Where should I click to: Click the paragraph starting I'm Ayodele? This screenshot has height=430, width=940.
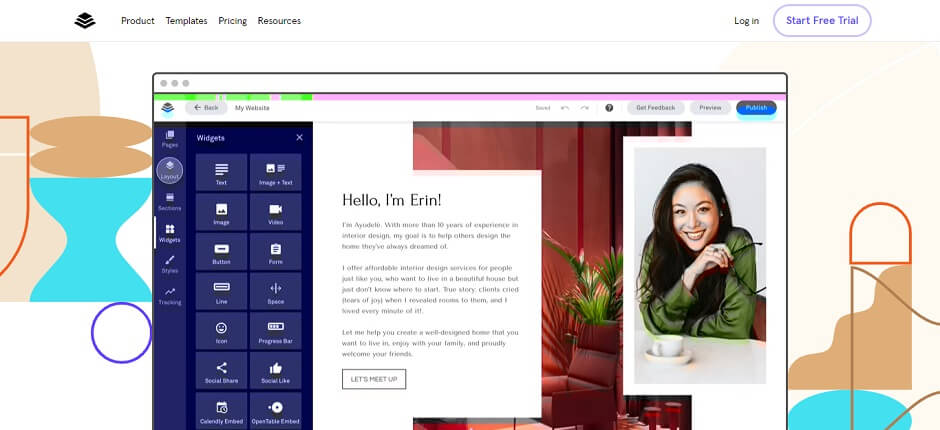point(430,236)
